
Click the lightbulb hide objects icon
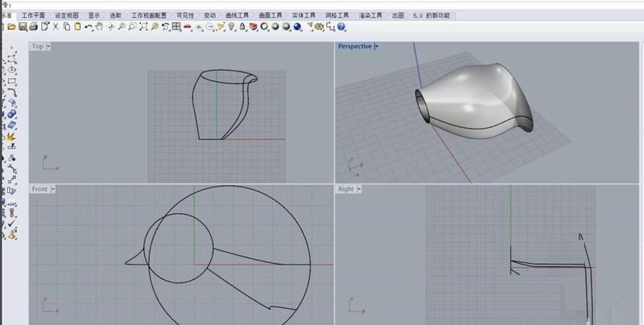tap(231, 27)
